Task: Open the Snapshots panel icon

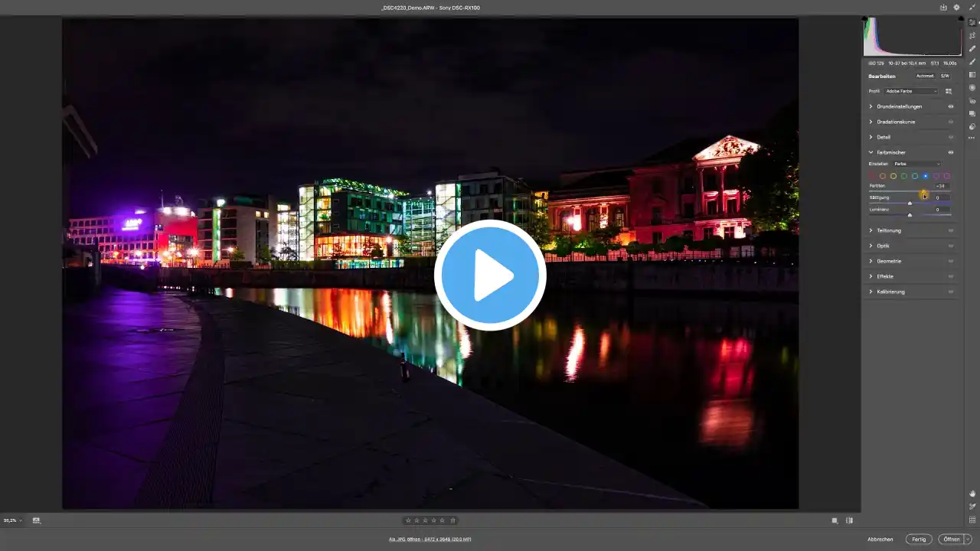Action: point(972,113)
